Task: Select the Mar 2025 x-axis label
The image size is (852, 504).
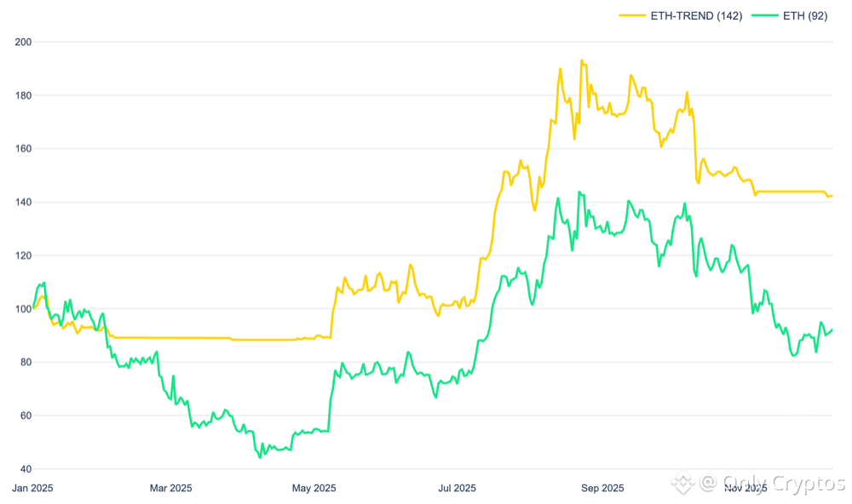Action: [170, 488]
